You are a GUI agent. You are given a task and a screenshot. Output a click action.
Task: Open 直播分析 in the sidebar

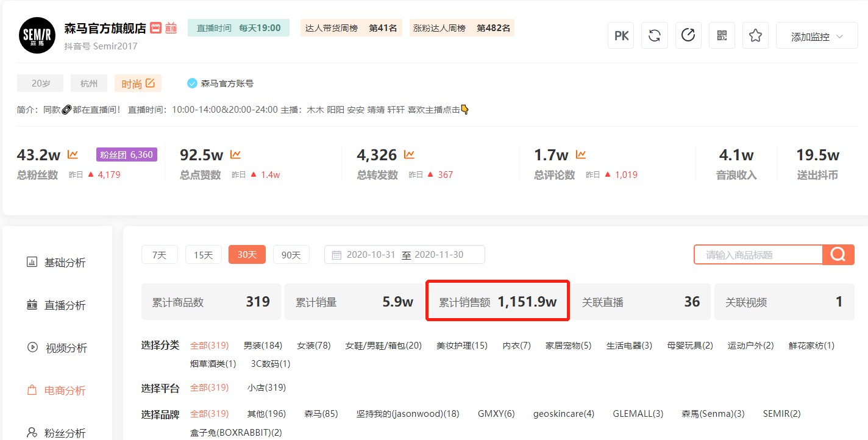(56, 305)
